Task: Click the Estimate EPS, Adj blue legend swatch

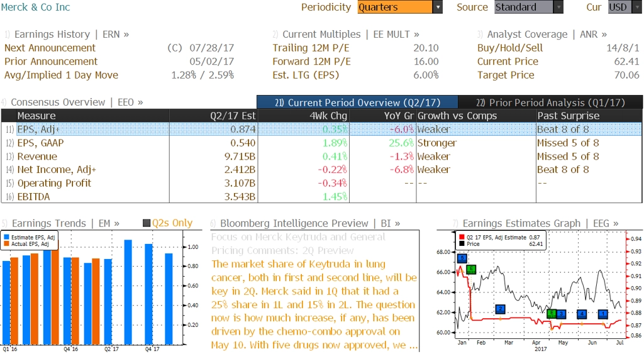Action: [6, 237]
